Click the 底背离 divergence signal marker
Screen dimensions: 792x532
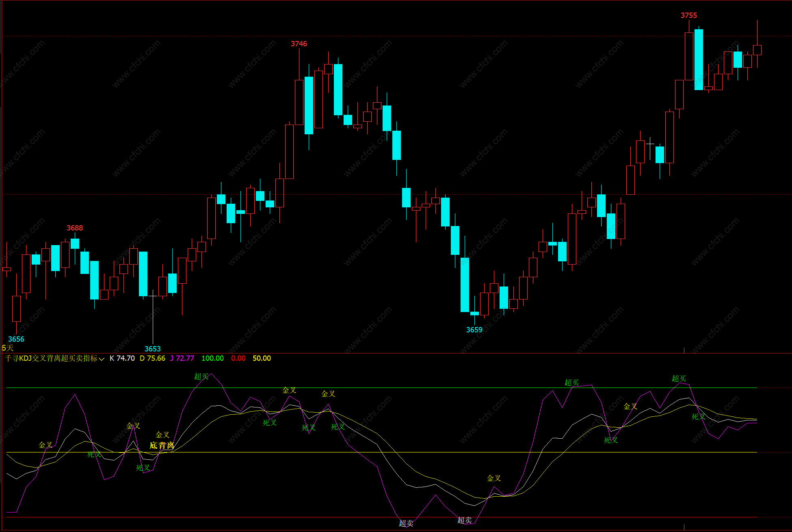(162, 445)
